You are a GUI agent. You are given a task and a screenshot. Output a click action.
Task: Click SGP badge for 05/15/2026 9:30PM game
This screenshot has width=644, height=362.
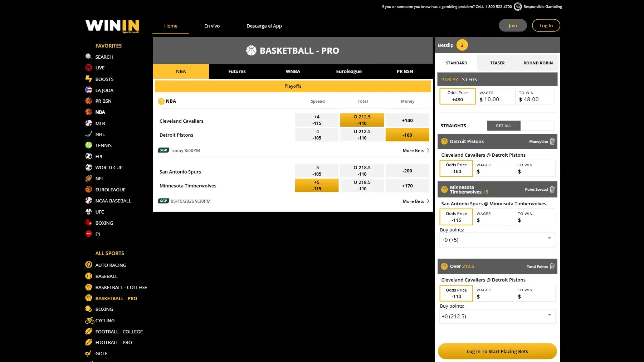164,201
